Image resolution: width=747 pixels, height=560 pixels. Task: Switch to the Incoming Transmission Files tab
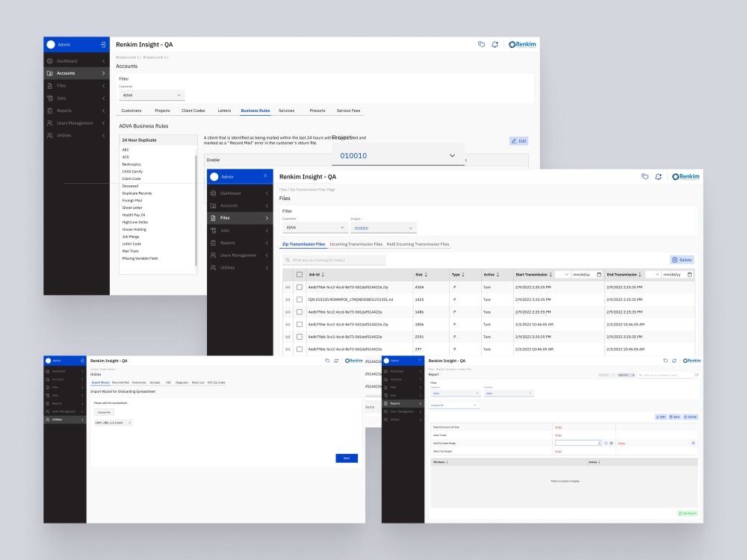tap(355, 243)
